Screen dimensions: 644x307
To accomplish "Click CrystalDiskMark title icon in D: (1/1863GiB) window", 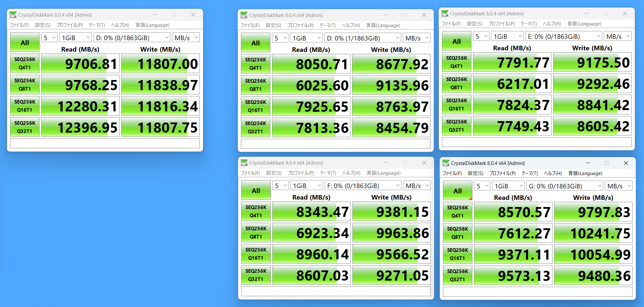I will pyautogui.click(x=244, y=15).
